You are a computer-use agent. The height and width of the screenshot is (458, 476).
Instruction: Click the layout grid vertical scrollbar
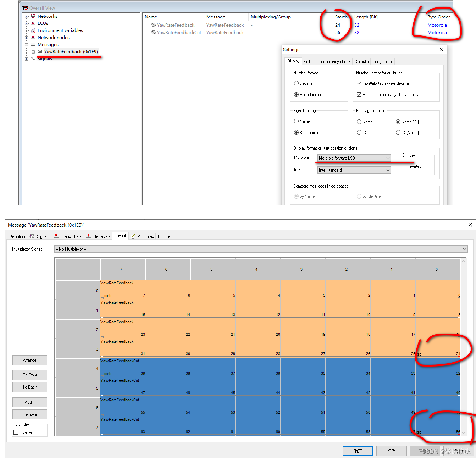463,347
